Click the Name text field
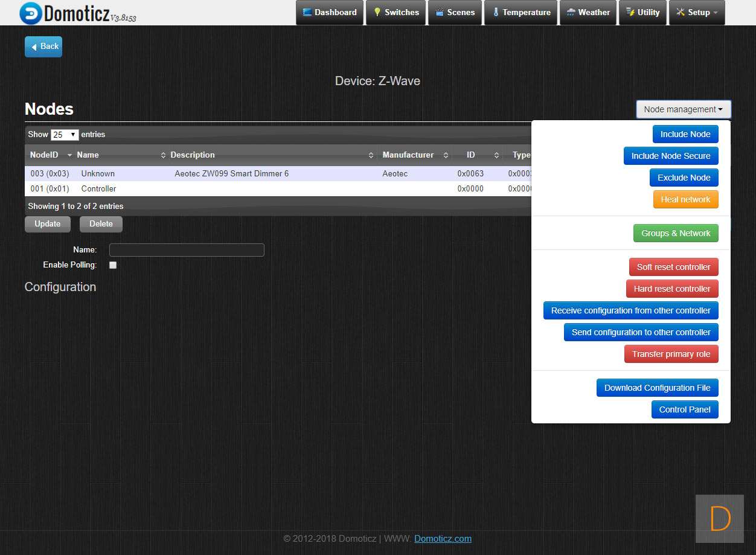The width and height of the screenshot is (756, 555). (x=187, y=250)
